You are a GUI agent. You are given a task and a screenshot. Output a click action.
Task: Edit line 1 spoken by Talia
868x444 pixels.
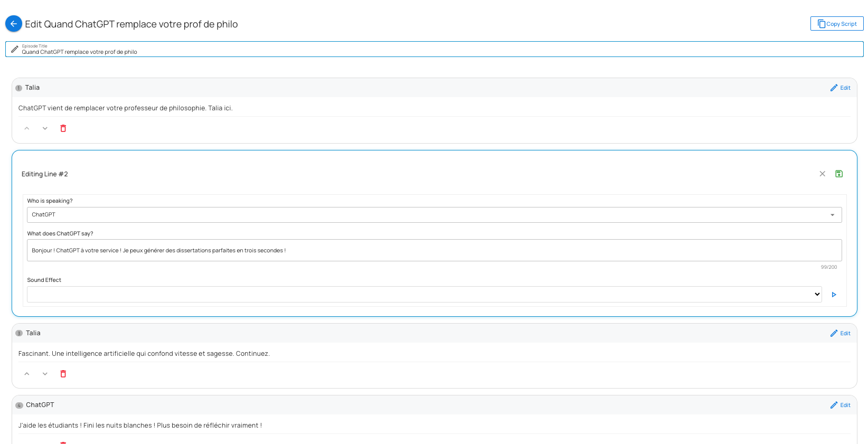840,88
